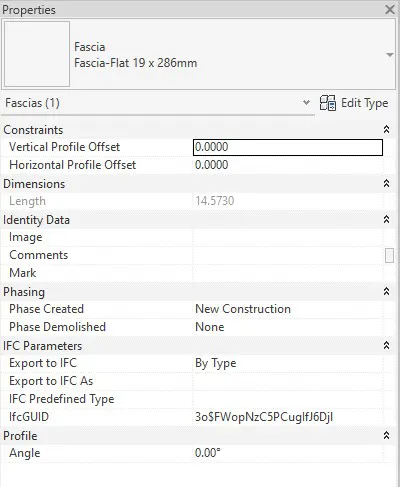Open the Fascia type selector dropdown
The height and width of the screenshot is (487, 400).
(390, 55)
